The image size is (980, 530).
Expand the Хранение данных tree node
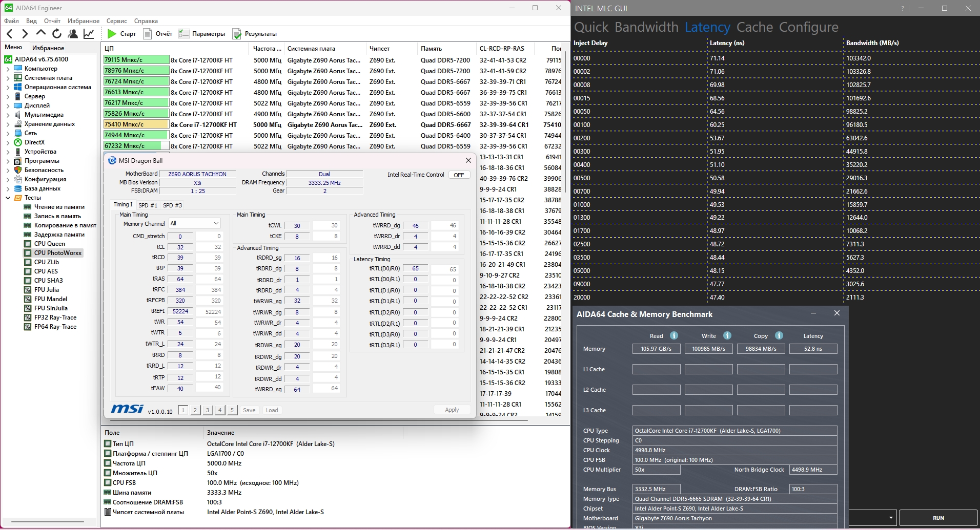[8, 124]
